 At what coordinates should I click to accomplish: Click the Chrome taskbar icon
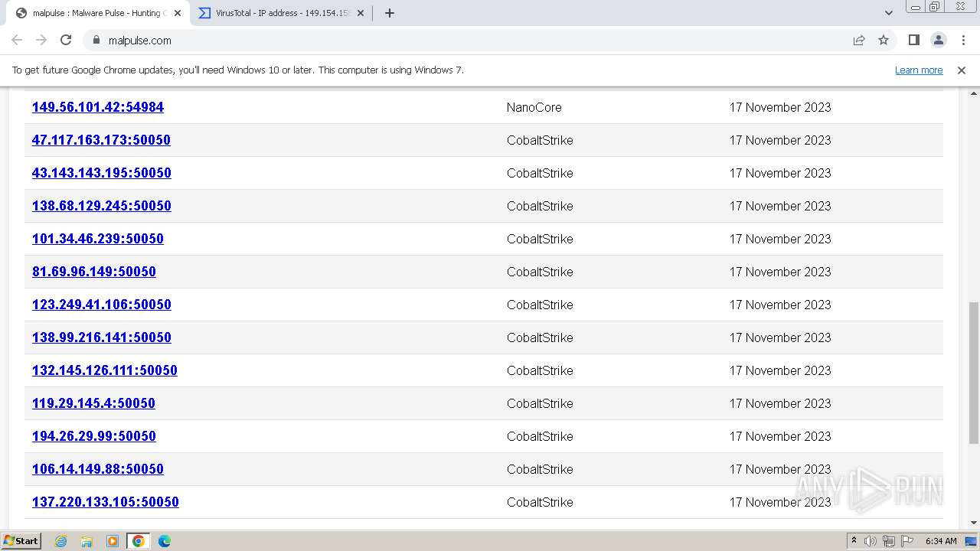[x=139, y=541]
